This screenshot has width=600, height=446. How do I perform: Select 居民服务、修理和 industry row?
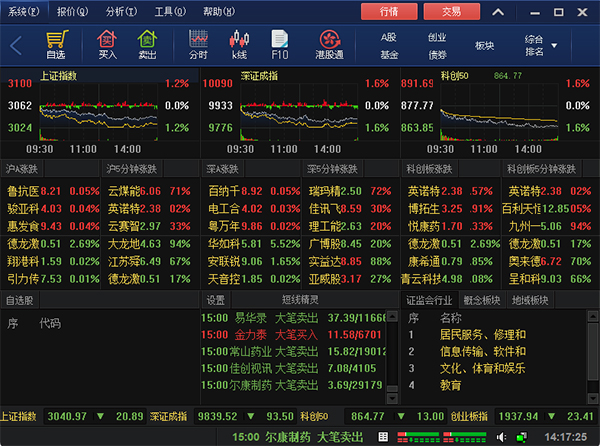(484, 334)
